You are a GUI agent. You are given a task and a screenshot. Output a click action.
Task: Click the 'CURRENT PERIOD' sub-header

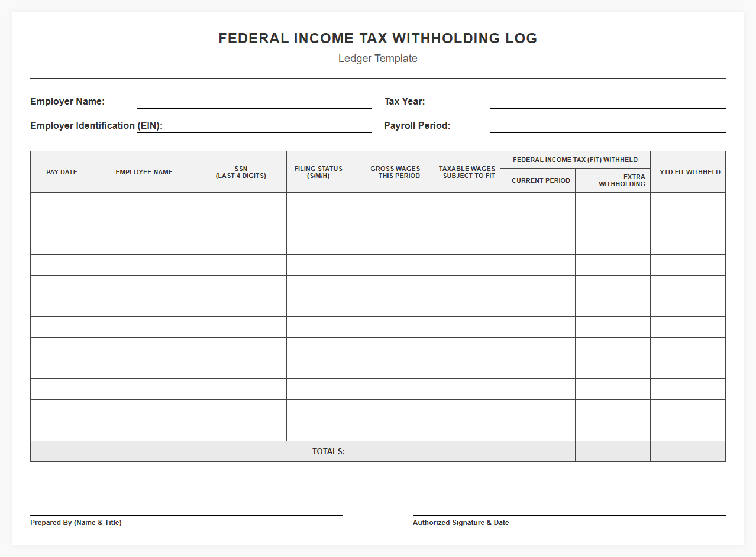(538, 180)
